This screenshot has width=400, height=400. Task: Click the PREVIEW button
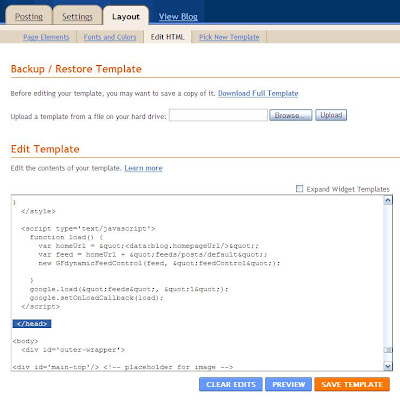click(x=289, y=384)
